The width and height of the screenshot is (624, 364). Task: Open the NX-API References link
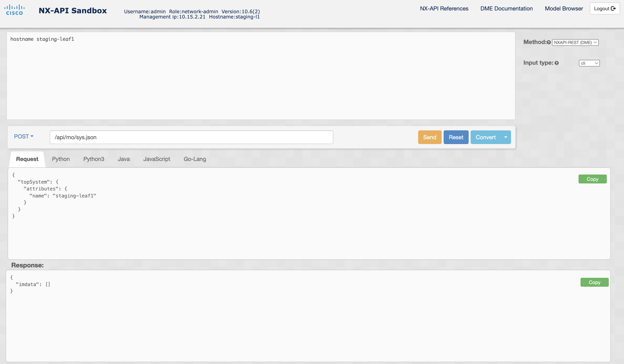444,9
